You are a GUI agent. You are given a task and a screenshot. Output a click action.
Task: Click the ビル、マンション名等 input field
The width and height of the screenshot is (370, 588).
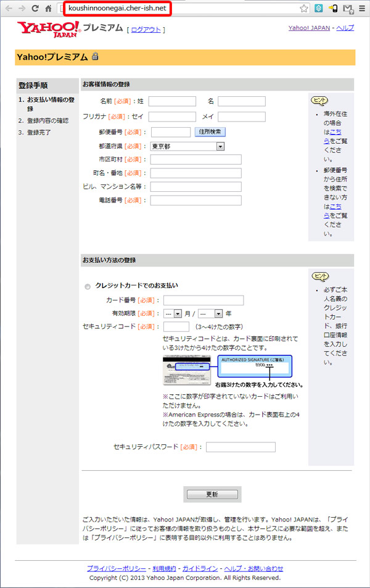(x=195, y=187)
